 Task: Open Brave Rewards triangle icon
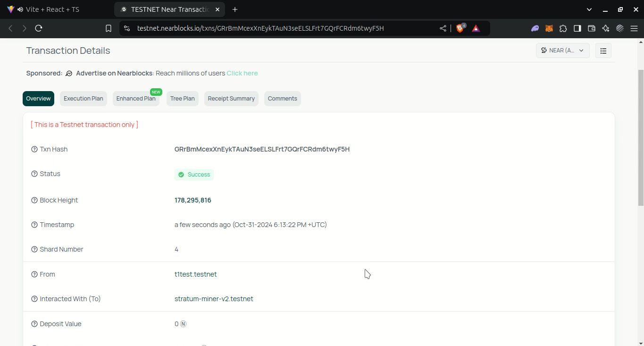476,28
